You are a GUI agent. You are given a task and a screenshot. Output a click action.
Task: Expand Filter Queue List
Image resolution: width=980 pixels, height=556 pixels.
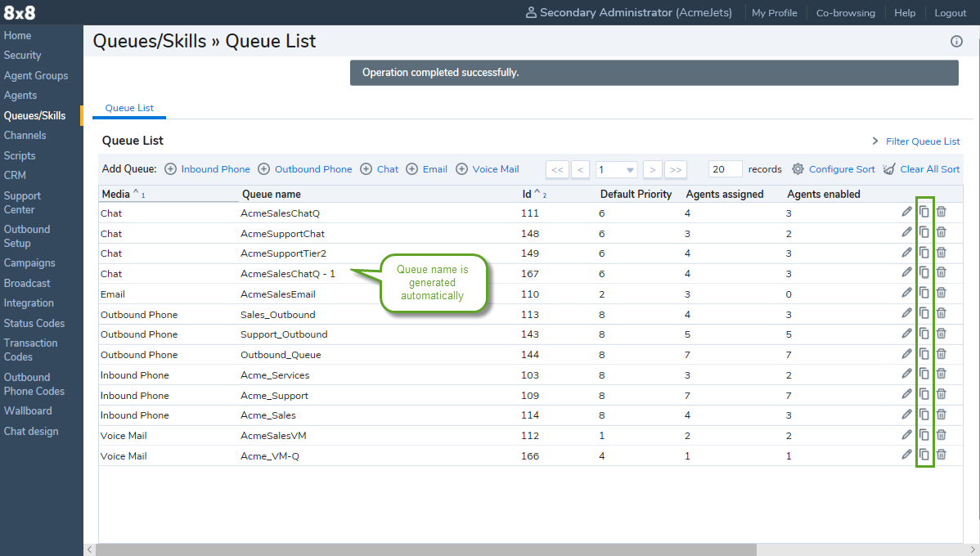click(x=916, y=141)
